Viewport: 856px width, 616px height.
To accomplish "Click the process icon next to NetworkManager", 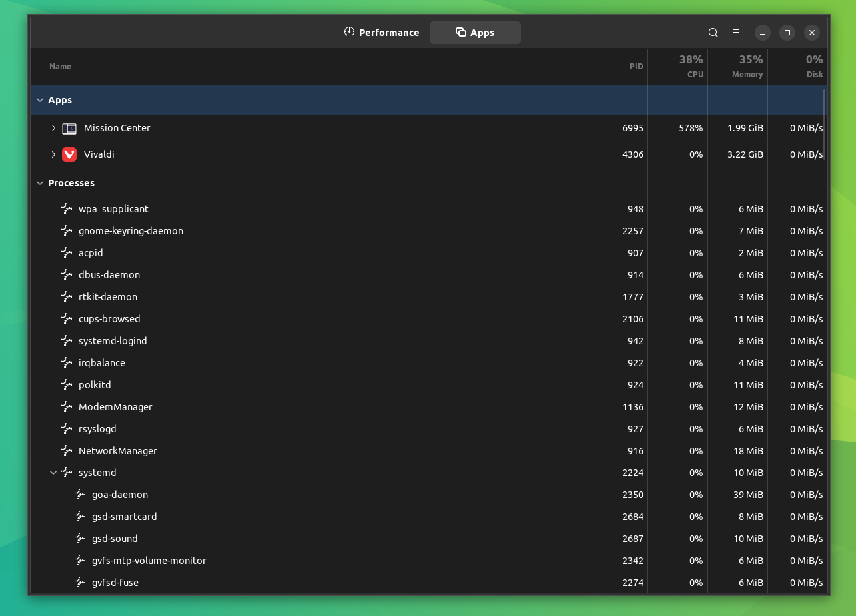I will coord(67,450).
